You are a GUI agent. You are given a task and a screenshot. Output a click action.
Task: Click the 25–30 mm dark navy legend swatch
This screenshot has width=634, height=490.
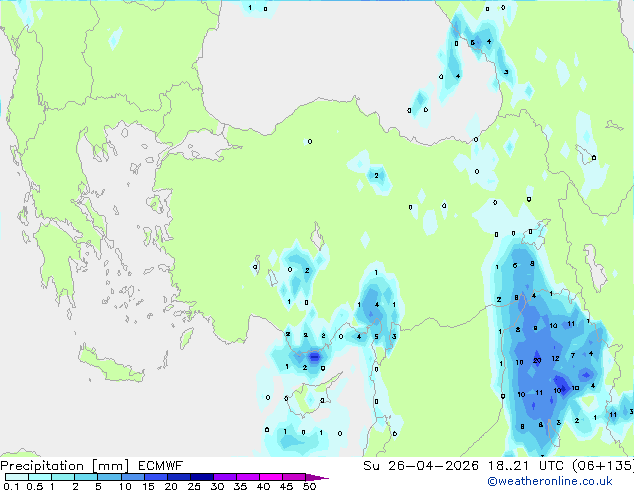(x=202, y=477)
